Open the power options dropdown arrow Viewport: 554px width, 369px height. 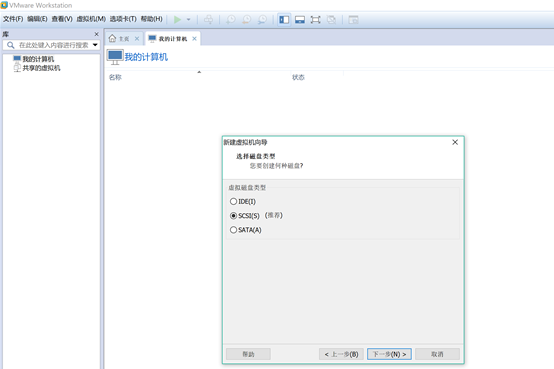[188, 19]
